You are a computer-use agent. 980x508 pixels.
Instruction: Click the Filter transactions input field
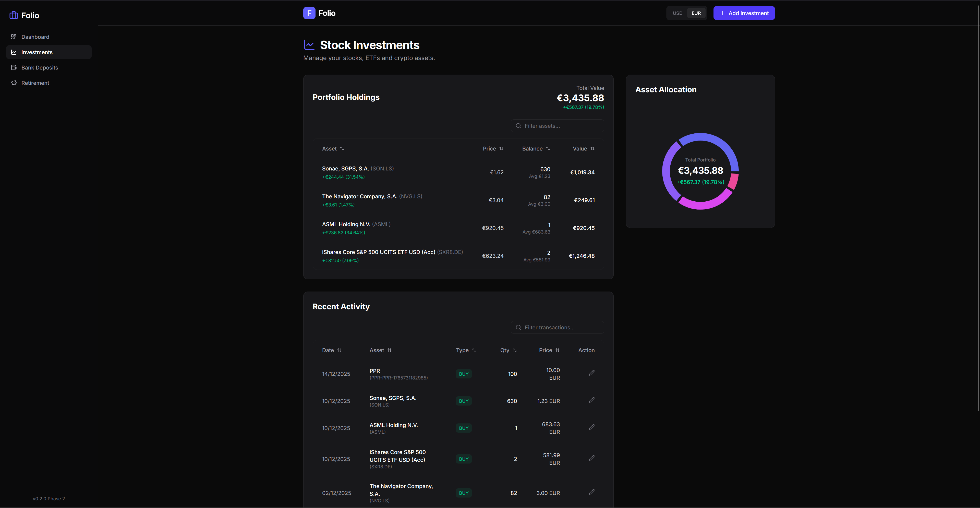[x=557, y=327]
